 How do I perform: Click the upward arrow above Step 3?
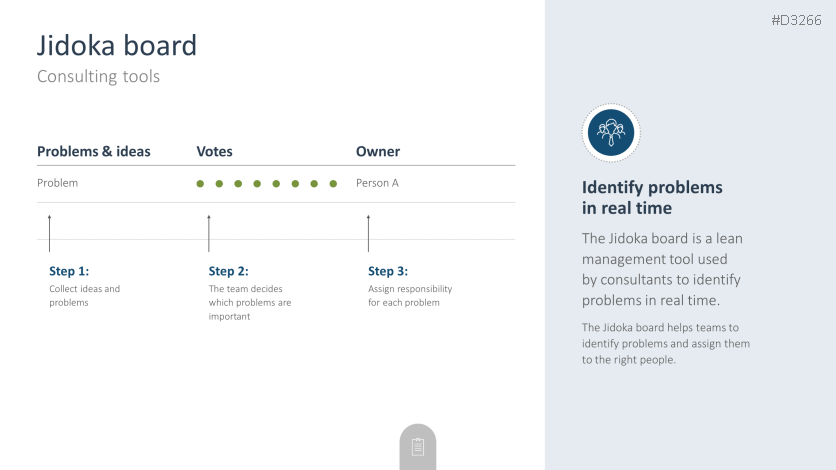(368, 232)
